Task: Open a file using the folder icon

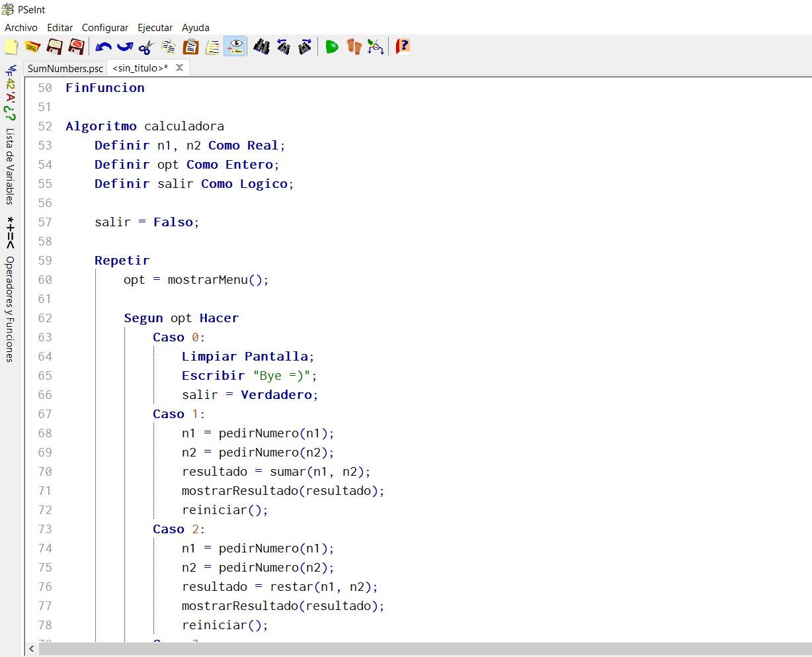Action: (x=32, y=46)
